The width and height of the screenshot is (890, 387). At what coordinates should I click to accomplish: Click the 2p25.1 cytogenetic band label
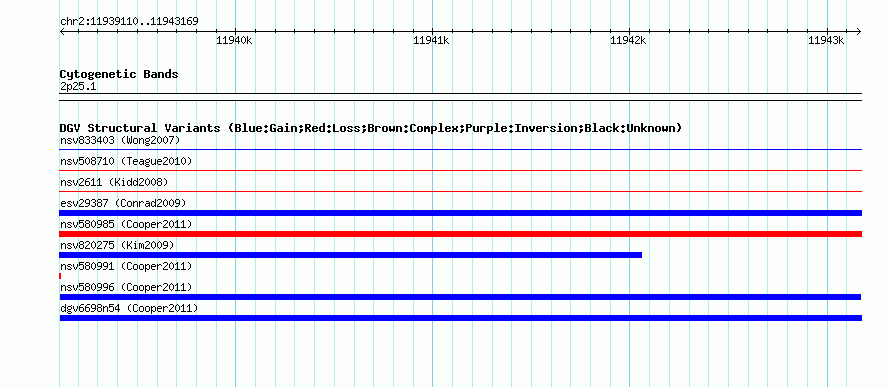point(78,86)
